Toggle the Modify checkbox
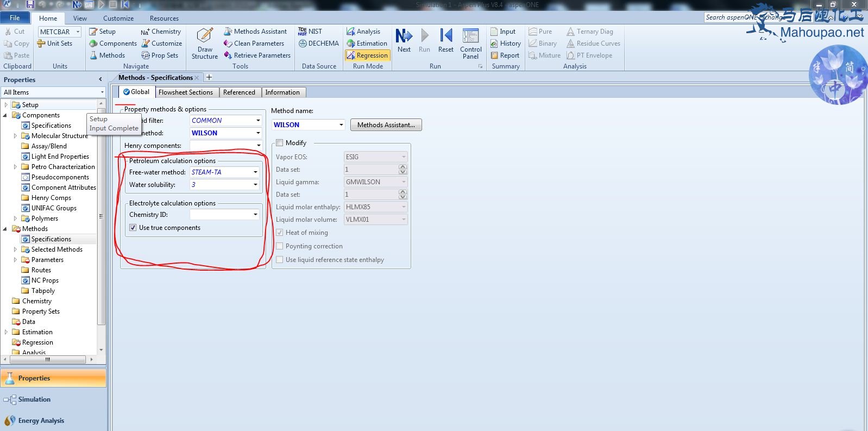Screen dimensions: 868x431 [280, 143]
